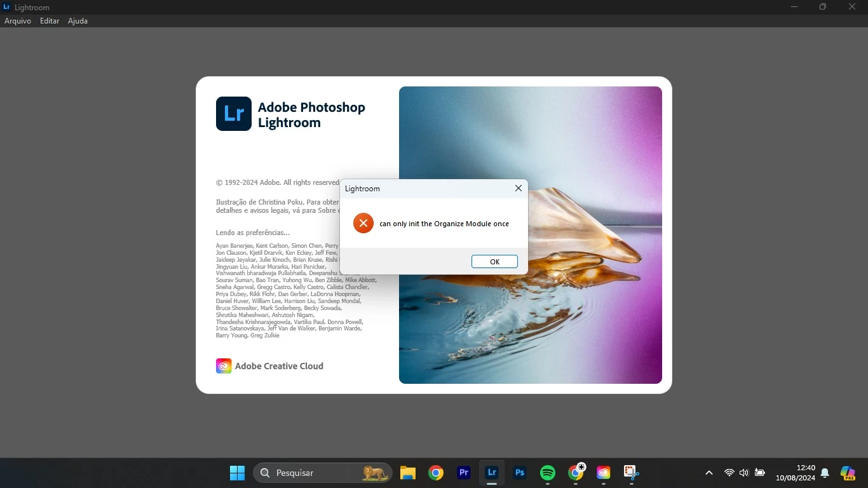The image size is (868, 488).
Task: Click the '© 1992-2024 Adobe' copyright text
Action: pos(278,182)
